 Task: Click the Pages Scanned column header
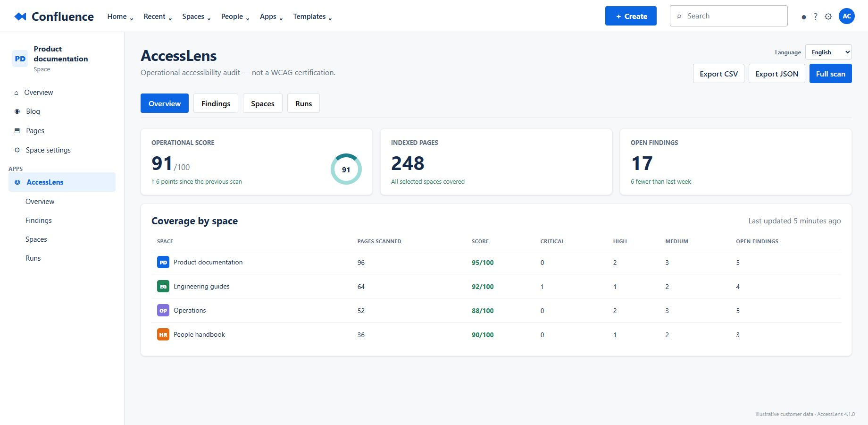(379, 241)
